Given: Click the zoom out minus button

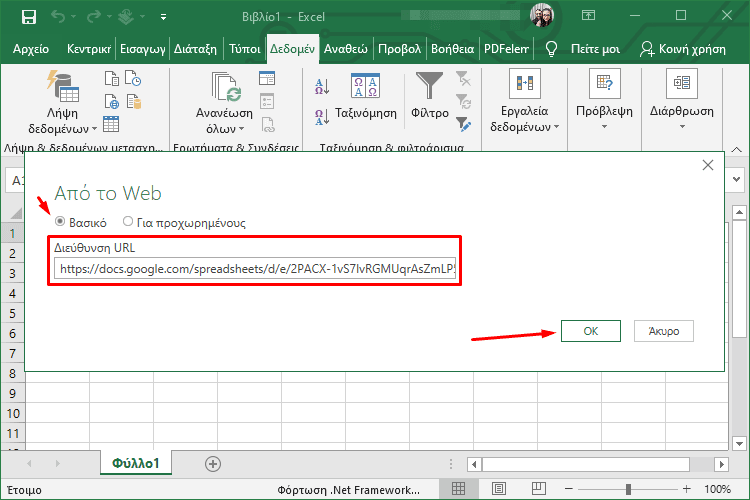Looking at the screenshot, I should click(569, 489).
